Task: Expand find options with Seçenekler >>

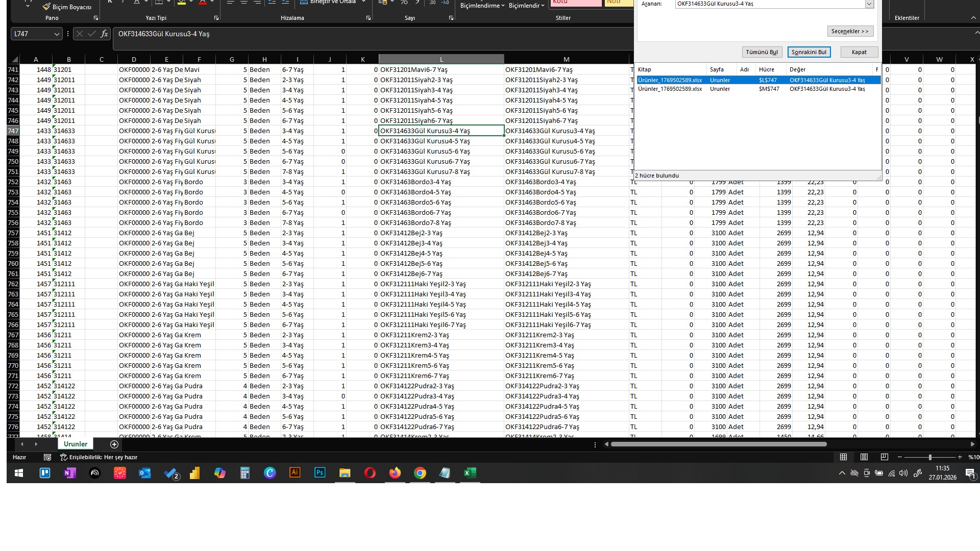Action: coord(850,31)
